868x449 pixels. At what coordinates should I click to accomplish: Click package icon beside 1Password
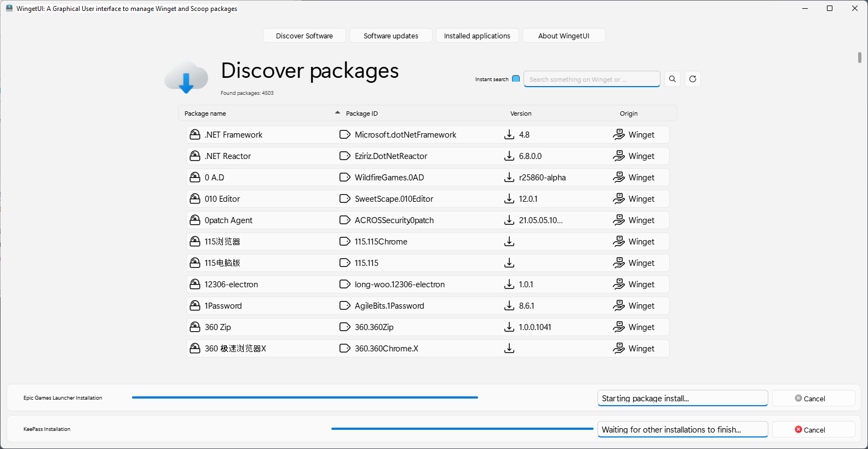[194, 305]
